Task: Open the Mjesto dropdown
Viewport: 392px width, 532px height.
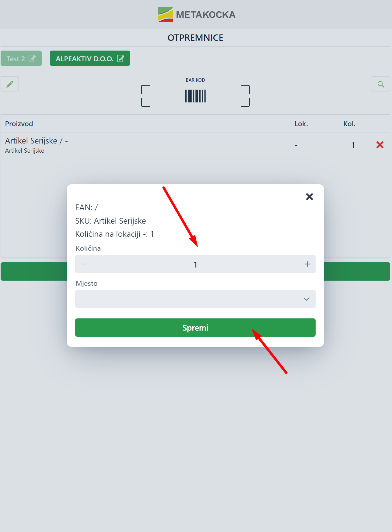Action: point(195,299)
